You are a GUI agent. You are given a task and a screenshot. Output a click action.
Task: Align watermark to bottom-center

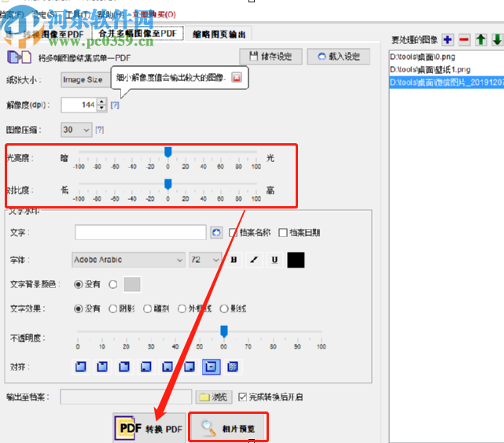coord(167,367)
